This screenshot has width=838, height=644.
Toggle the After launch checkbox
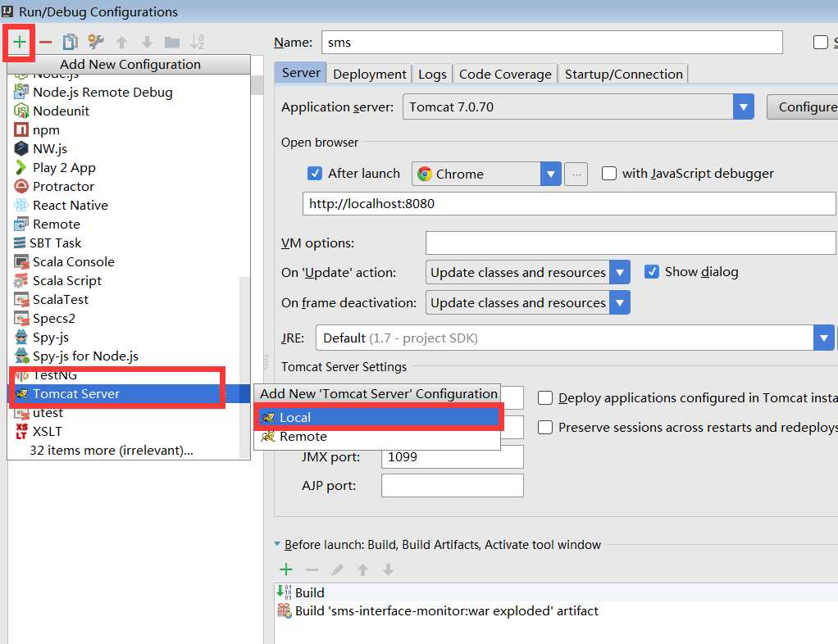point(315,173)
